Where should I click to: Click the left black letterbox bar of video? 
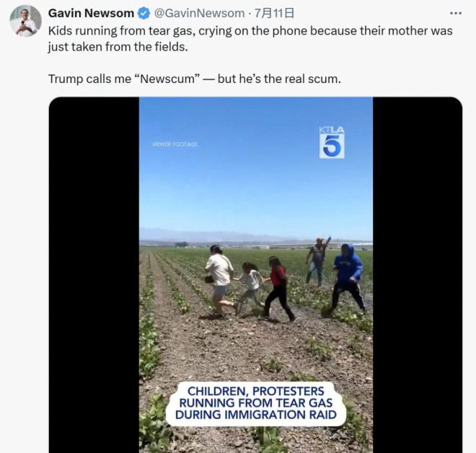point(94,275)
